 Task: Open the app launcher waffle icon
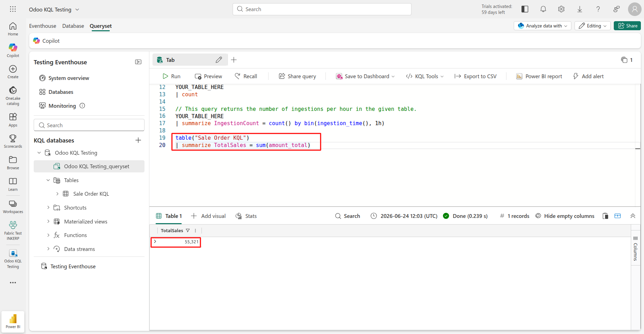tap(13, 9)
